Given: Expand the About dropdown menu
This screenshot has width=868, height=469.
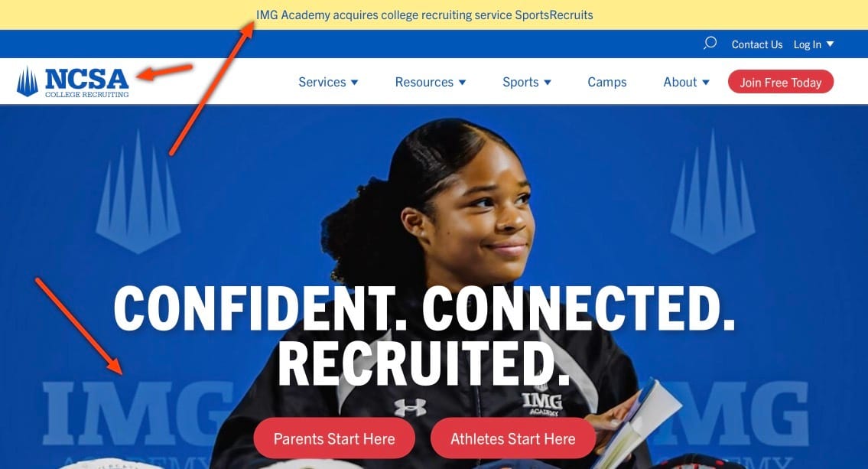Looking at the screenshot, I should click(686, 82).
